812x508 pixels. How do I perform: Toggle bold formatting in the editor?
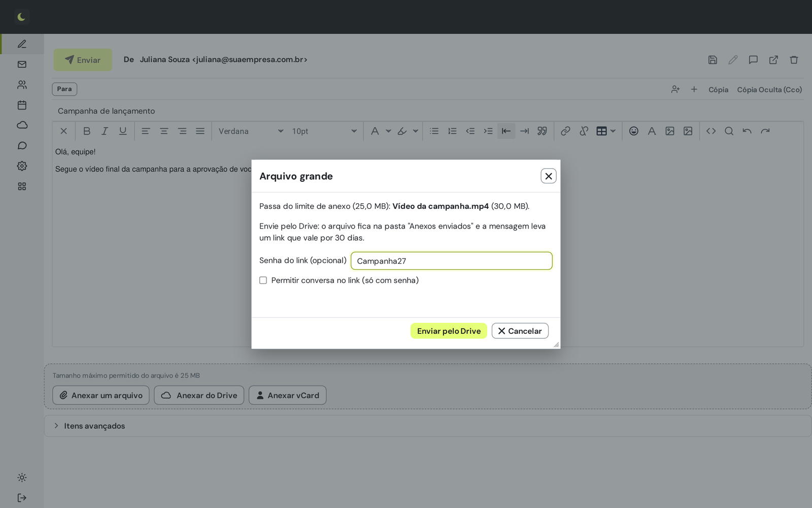(87, 131)
